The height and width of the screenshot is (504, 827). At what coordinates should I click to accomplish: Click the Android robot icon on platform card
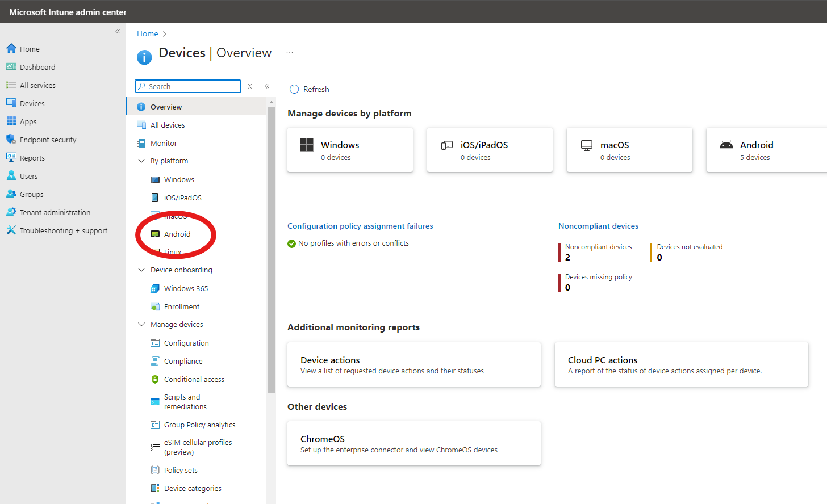726,145
